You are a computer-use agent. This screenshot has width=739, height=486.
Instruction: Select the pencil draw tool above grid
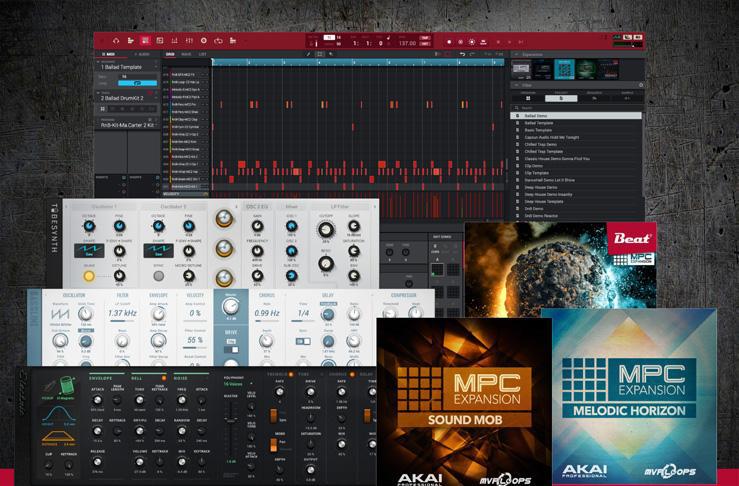[x=308, y=54]
